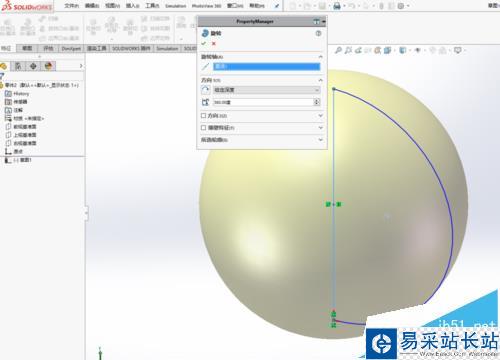Click Previous View in heads-up toolbar
The width and height of the screenshot is (500, 360).
click(358, 50)
